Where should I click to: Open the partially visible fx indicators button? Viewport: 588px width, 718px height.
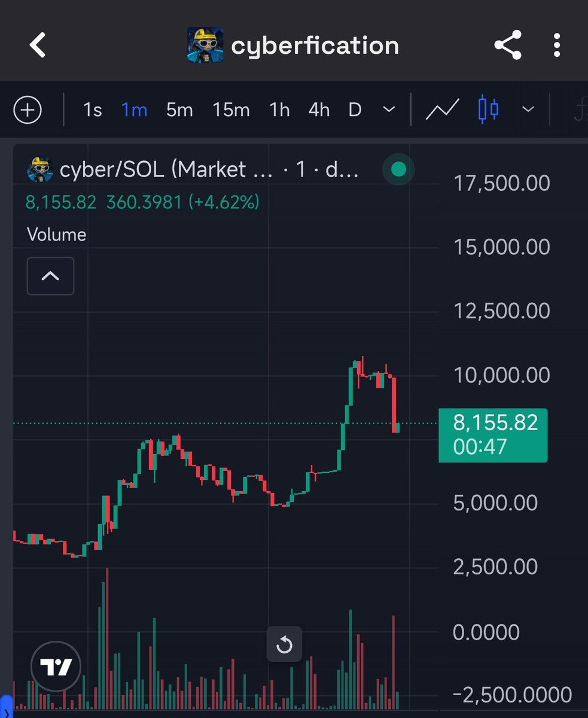580,110
